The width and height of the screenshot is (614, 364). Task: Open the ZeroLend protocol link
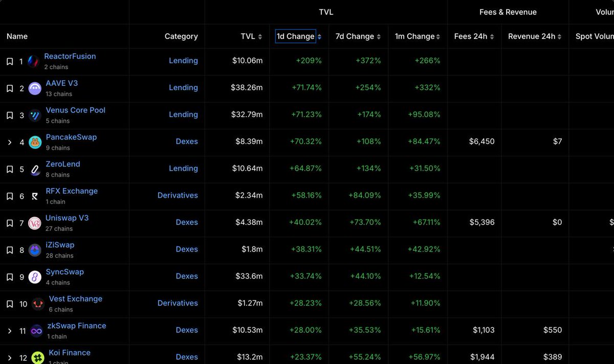(63, 164)
